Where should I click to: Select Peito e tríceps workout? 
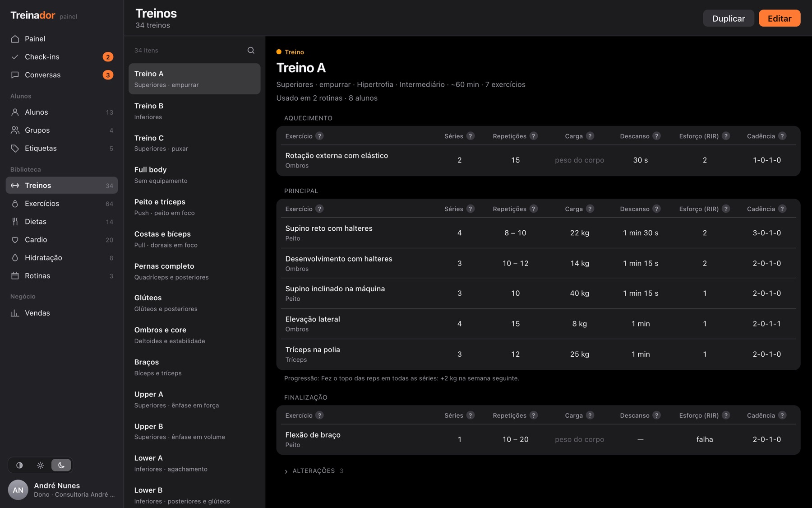(194, 207)
